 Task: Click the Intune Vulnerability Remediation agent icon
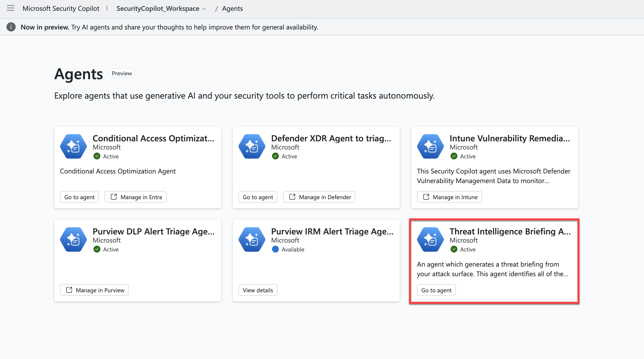tap(430, 146)
